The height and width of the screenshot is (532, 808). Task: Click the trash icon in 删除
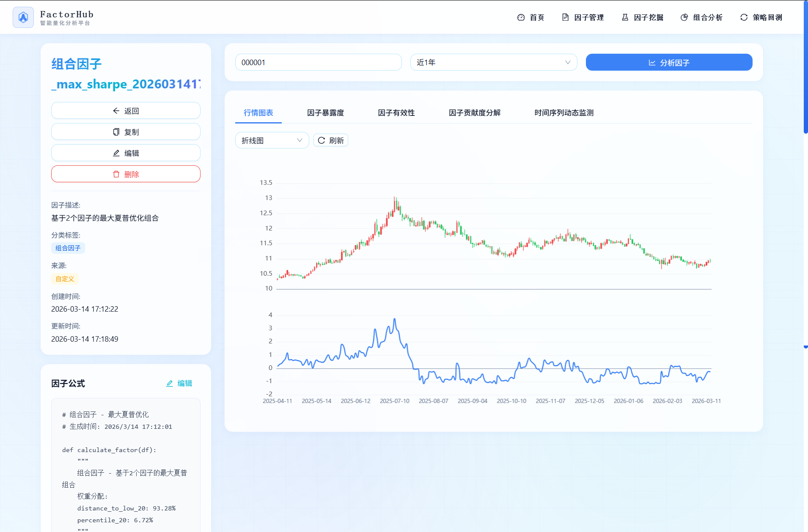[x=116, y=174]
